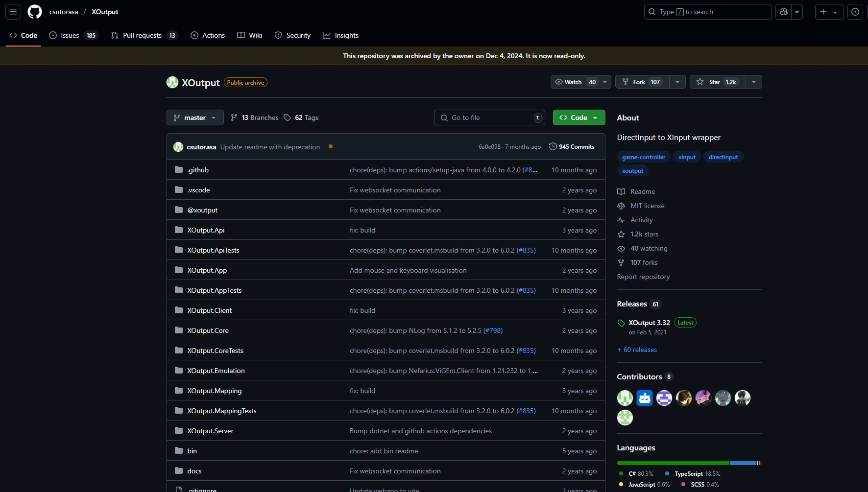Click the XOutput repository avatar icon
Viewport: 868px width, 492px height.
[172, 82]
